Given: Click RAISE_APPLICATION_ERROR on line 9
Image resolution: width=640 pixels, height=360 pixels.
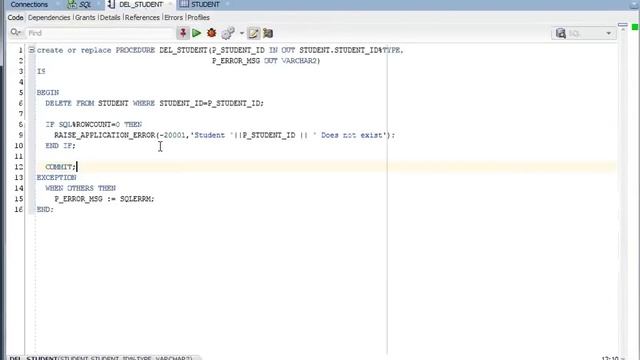Looking at the screenshot, I should (104, 135).
